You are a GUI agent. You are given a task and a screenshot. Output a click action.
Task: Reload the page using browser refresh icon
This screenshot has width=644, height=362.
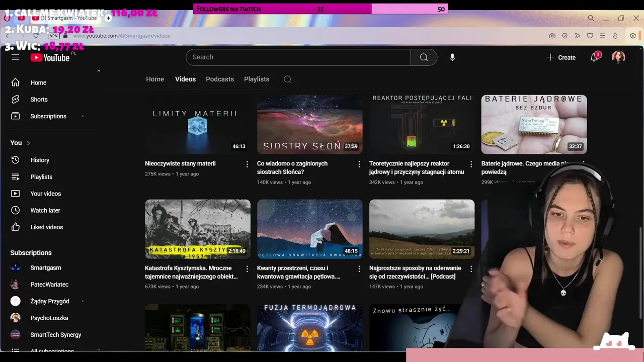pos(35,36)
